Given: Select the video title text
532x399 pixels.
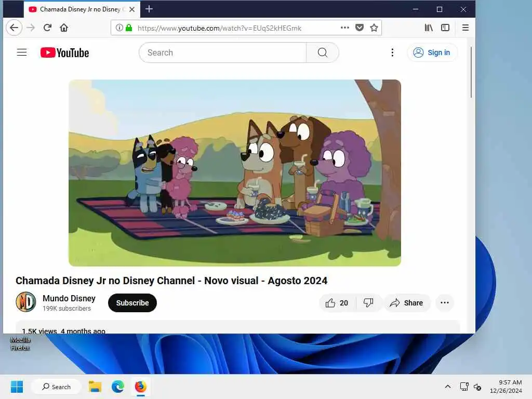Looking at the screenshot, I should 171,281.
